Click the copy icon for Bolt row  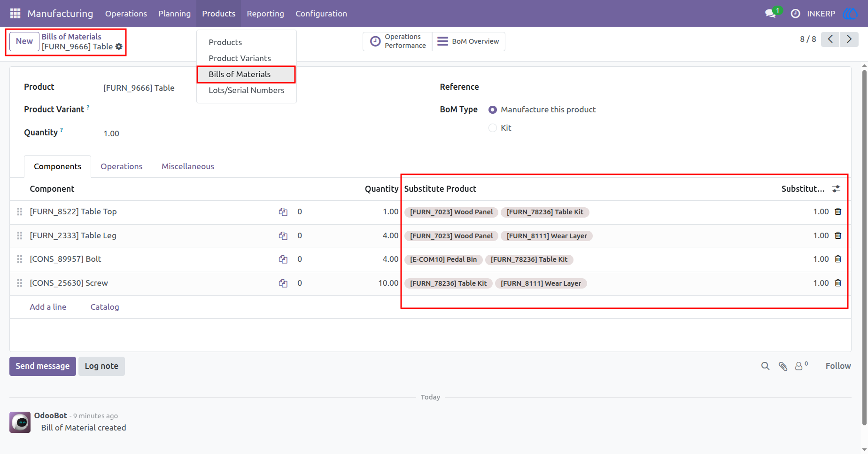click(283, 259)
